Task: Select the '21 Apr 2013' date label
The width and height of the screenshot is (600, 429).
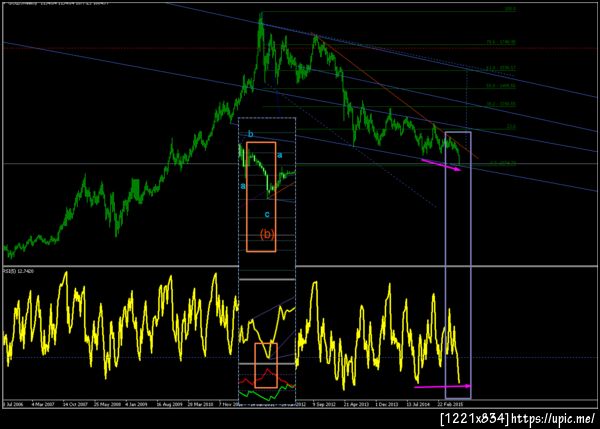Action: coord(356,404)
